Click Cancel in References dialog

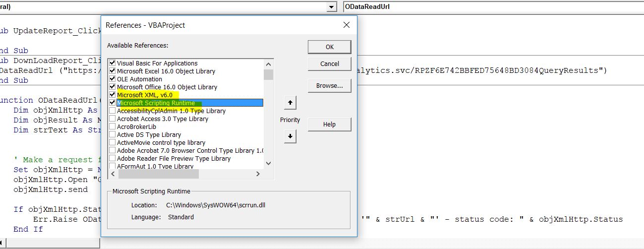coord(330,63)
